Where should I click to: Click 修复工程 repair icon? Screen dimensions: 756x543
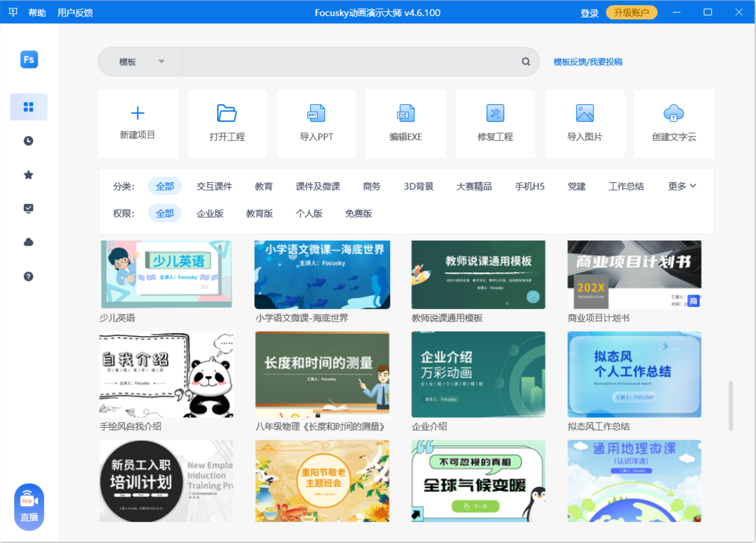pos(495,113)
